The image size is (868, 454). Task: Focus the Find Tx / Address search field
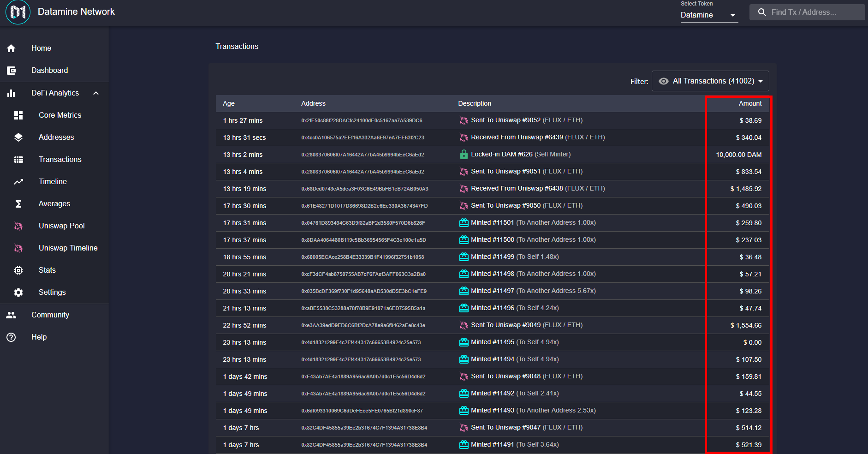(807, 12)
